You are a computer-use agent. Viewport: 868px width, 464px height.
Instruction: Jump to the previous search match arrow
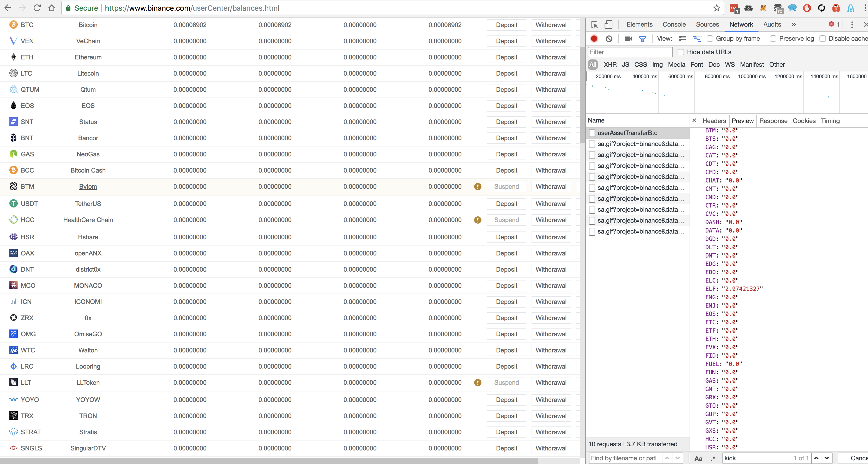(816, 458)
